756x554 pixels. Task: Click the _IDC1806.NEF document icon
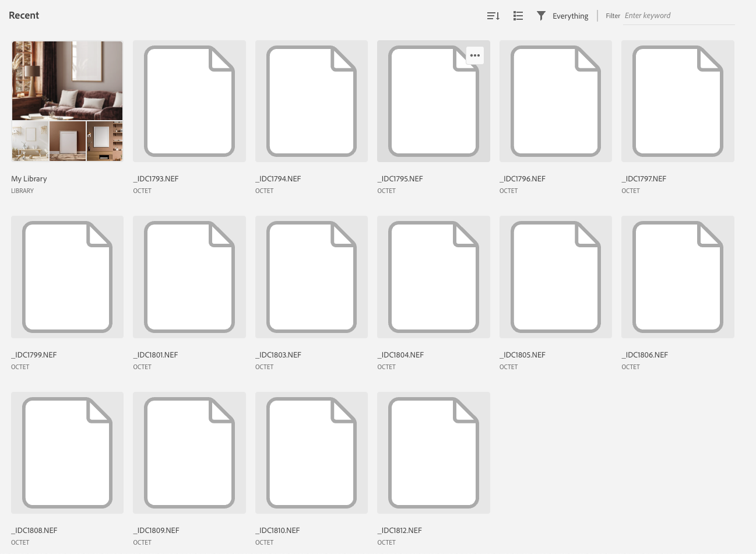click(x=677, y=276)
